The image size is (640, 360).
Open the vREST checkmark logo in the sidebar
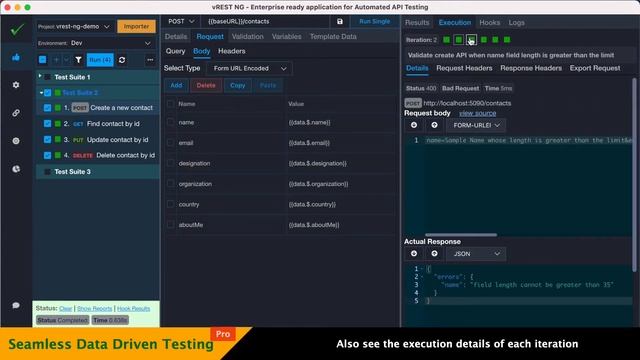tap(17, 29)
